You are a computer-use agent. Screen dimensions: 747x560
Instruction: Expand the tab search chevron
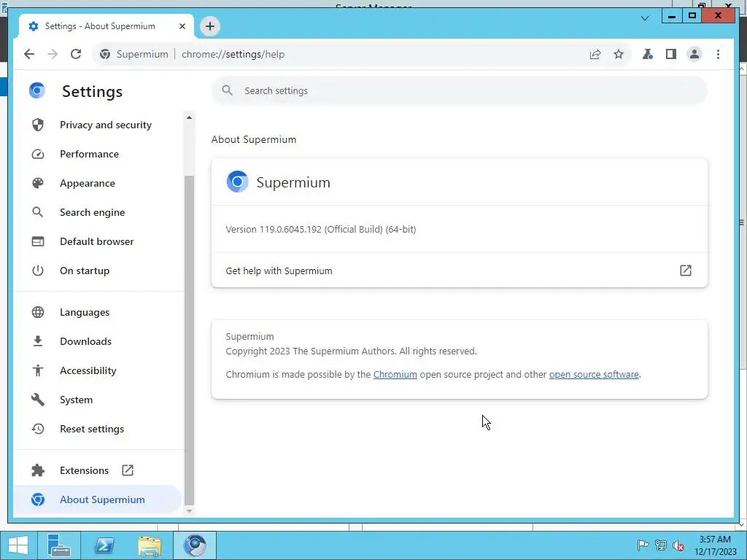click(645, 18)
